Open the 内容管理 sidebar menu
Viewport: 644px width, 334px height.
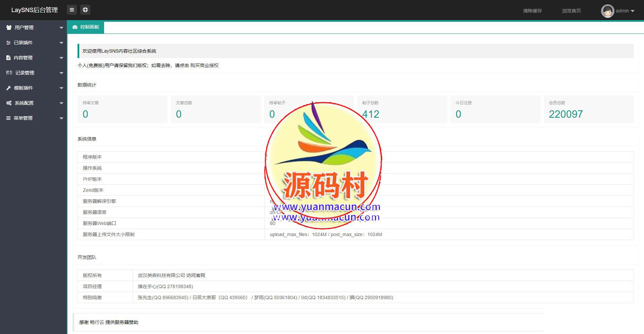(34, 58)
